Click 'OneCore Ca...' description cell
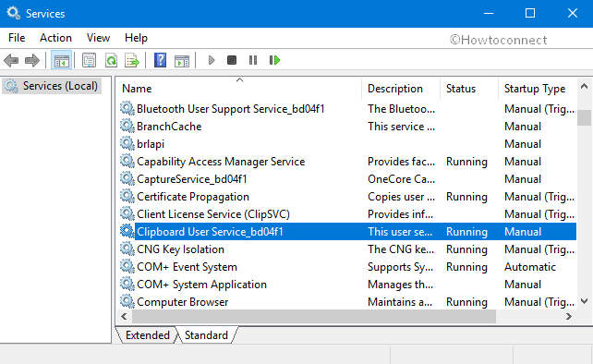The height and width of the screenshot is (364, 593). pyautogui.click(x=401, y=179)
